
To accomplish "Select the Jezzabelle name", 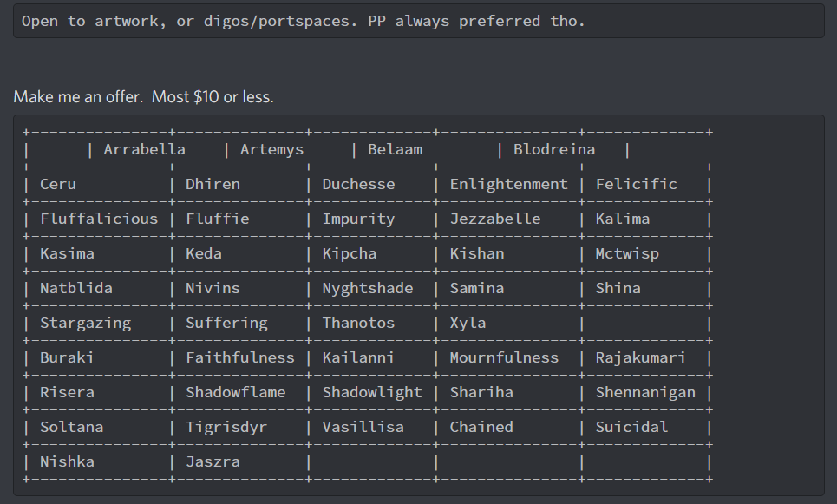I will coord(495,219).
